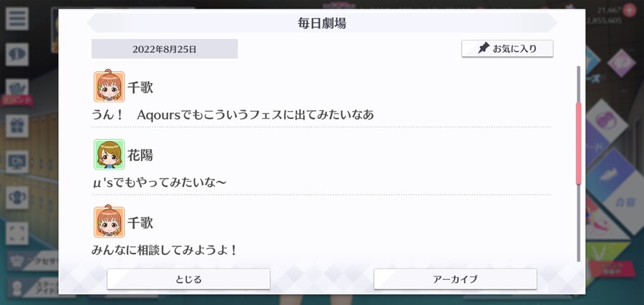The image size is (644, 305).
Task: Pin story with お気に入り button
Action: point(507,49)
